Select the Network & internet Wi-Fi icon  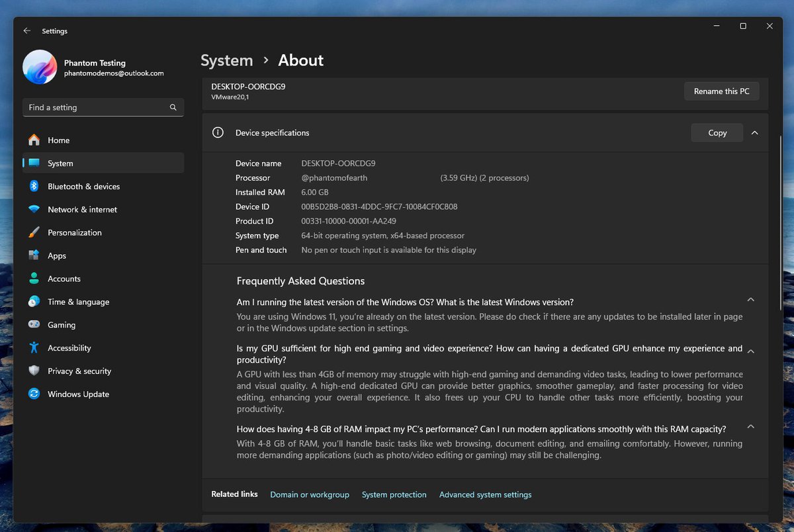pos(34,210)
